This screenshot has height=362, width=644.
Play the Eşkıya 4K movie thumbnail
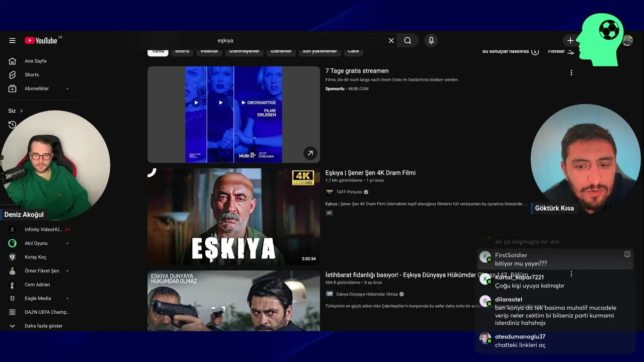[x=233, y=217]
